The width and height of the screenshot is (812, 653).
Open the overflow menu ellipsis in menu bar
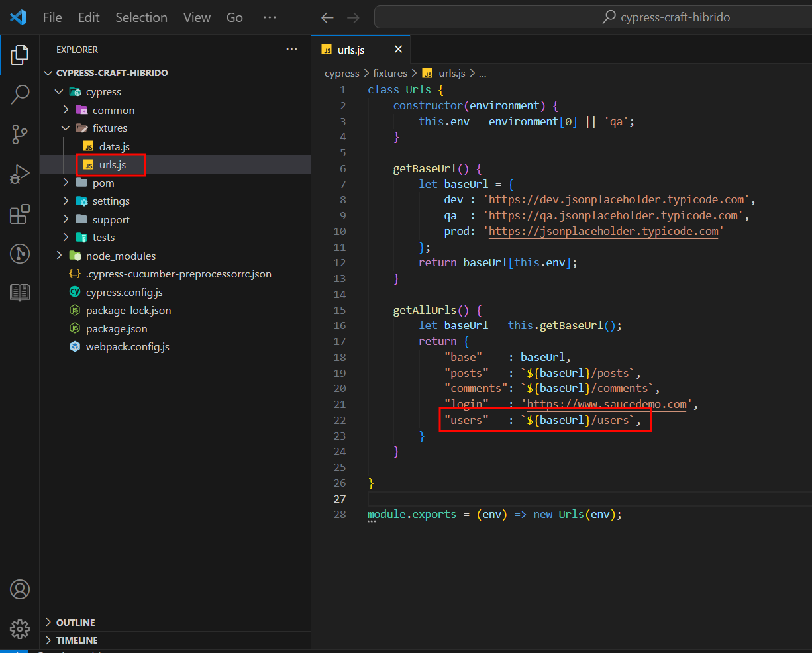click(x=270, y=17)
